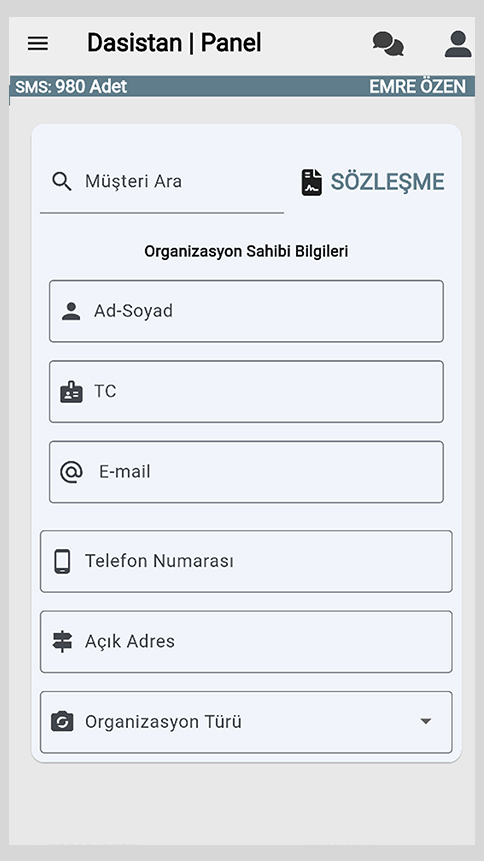Click the @ icon in E-mail field
The image size is (484, 861).
click(x=71, y=472)
